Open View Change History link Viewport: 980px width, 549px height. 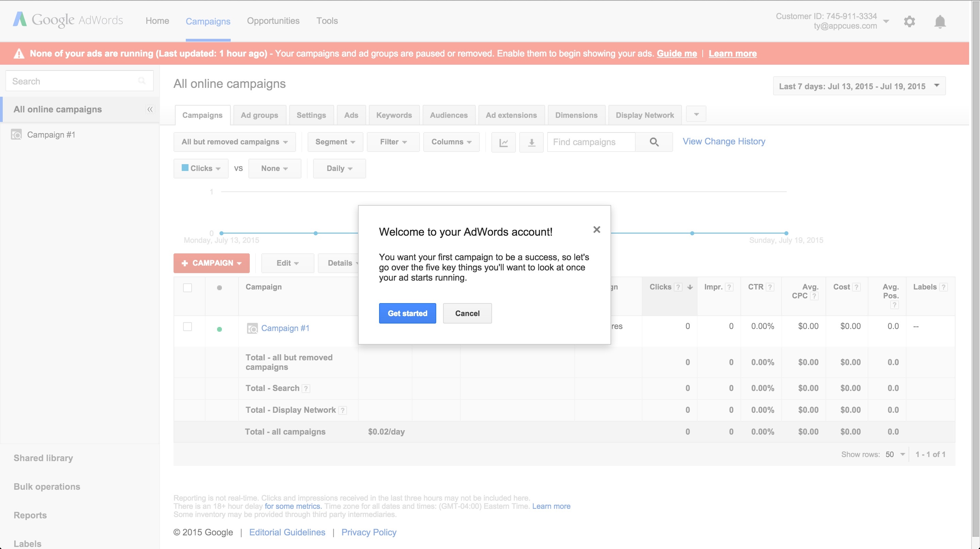tap(724, 141)
